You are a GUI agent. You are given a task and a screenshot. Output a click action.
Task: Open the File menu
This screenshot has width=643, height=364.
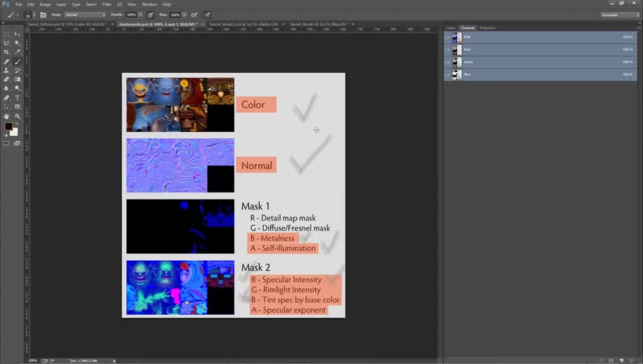pyautogui.click(x=18, y=4)
